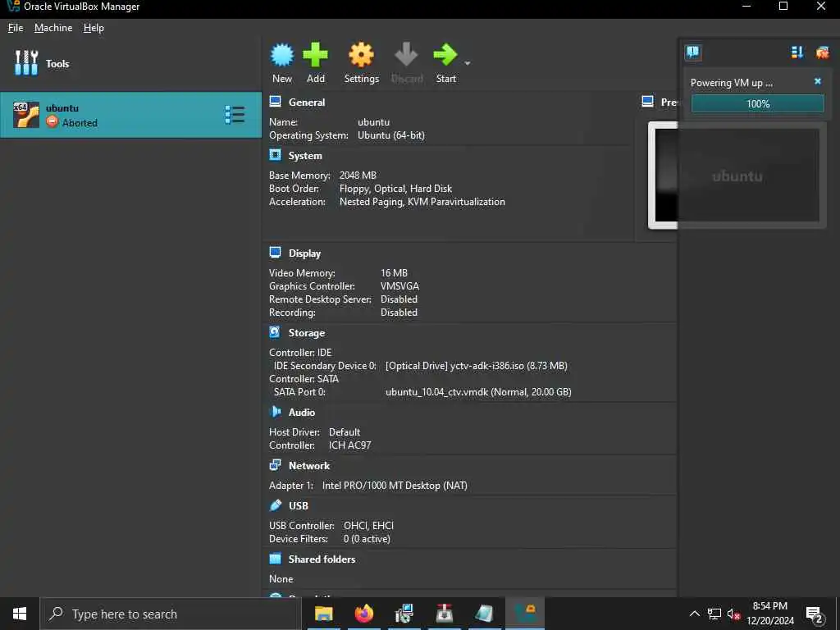Click the 100% progress bar
Screen dimensions: 840x630
[757, 103]
